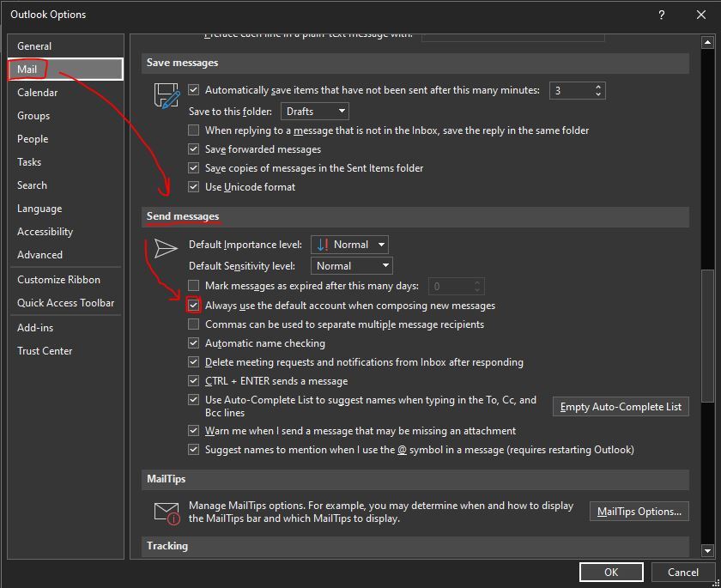Uncheck Save copies in Sent Items folder
Image resolution: width=721 pixels, height=588 pixels.
point(194,168)
